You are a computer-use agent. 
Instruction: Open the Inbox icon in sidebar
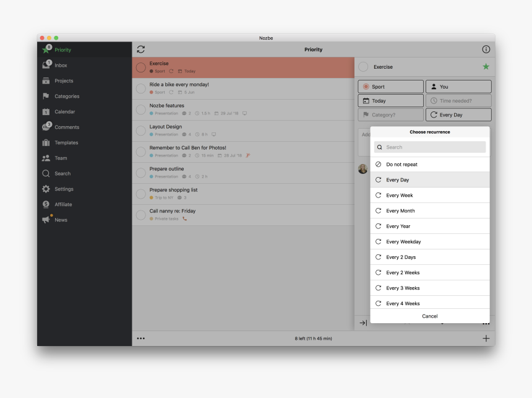click(x=46, y=65)
